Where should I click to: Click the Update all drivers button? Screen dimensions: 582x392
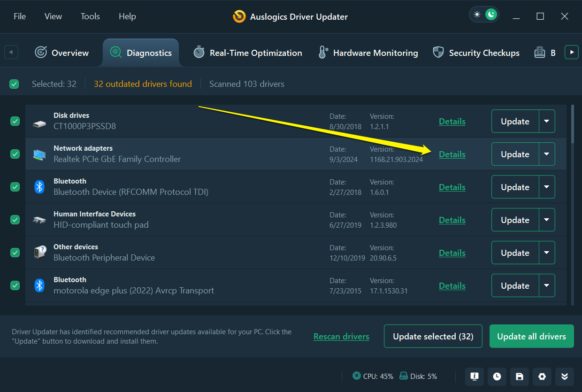(x=531, y=336)
